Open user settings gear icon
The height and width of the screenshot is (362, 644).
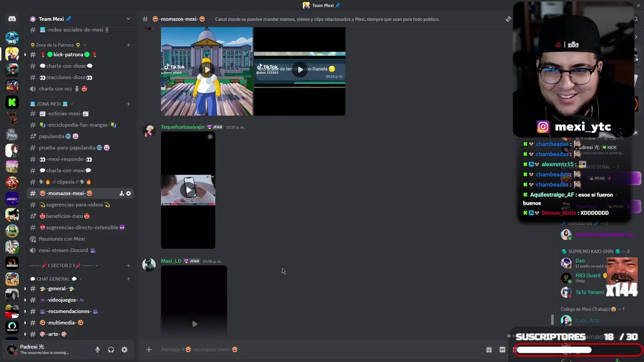(x=124, y=349)
